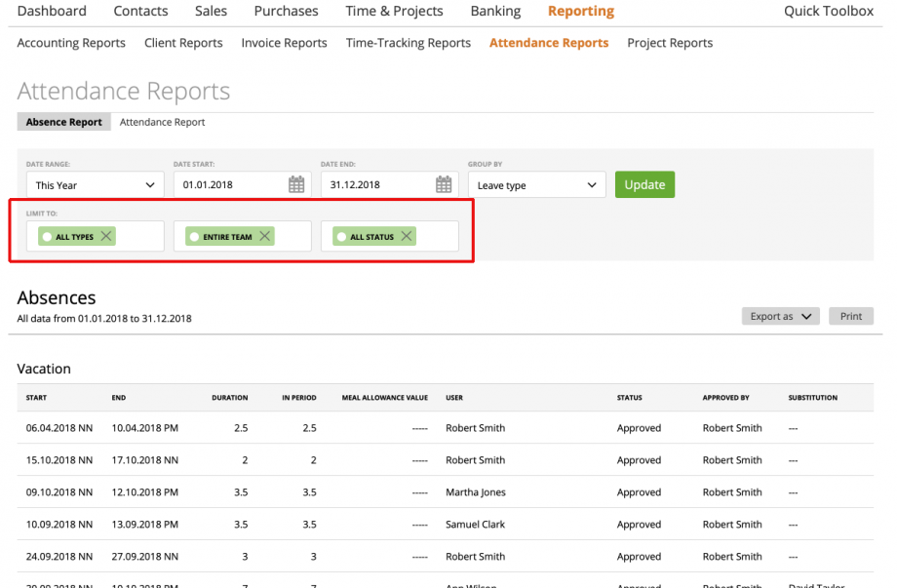Click the green Update button
This screenshot has height=588, width=897.
pos(644,184)
